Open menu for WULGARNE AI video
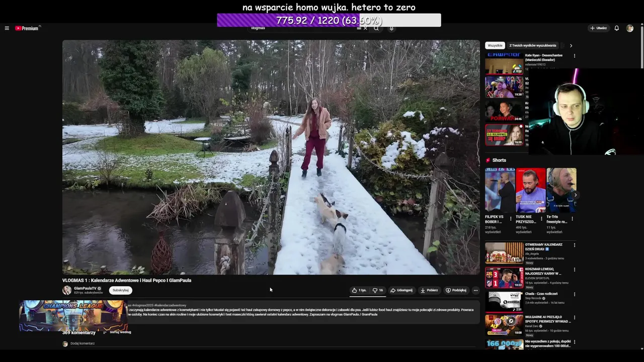 click(575, 318)
